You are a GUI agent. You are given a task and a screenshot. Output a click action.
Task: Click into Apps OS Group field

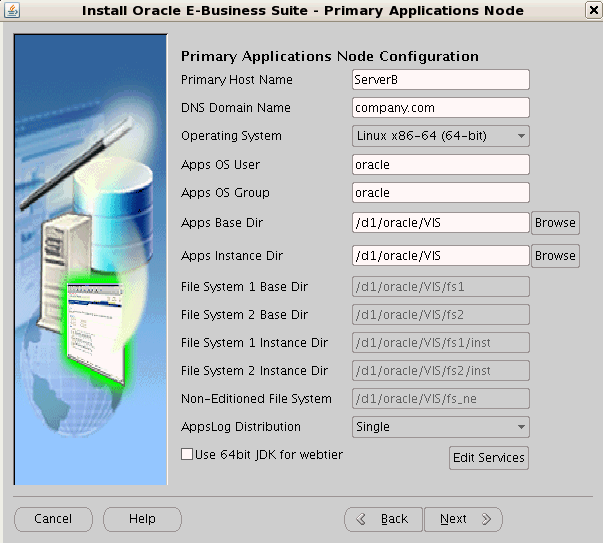coord(441,193)
